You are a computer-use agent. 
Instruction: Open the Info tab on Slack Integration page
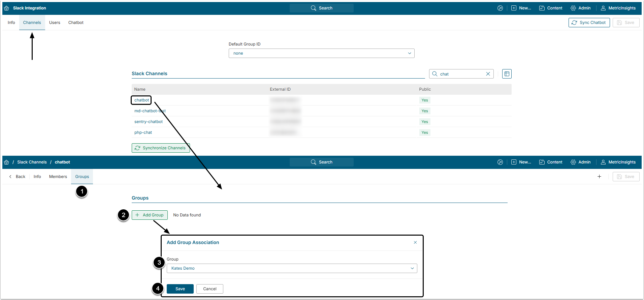click(x=11, y=23)
